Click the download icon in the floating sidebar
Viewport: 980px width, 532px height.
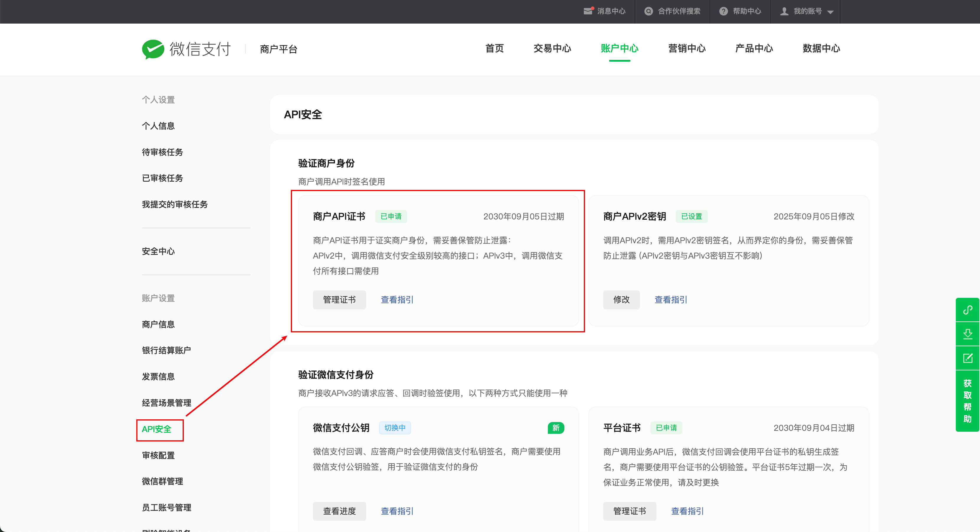pyautogui.click(x=967, y=334)
